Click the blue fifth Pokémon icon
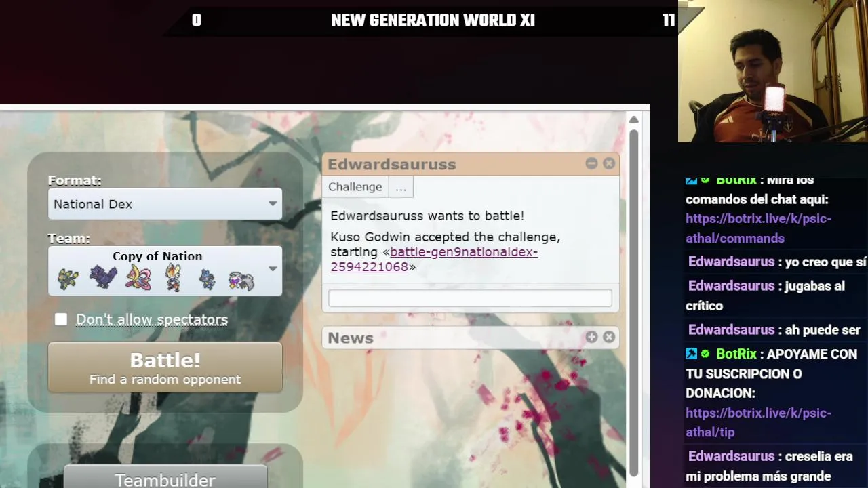Viewport: 868px width, 488px height. pyautogui.click(x=207, y=279)
